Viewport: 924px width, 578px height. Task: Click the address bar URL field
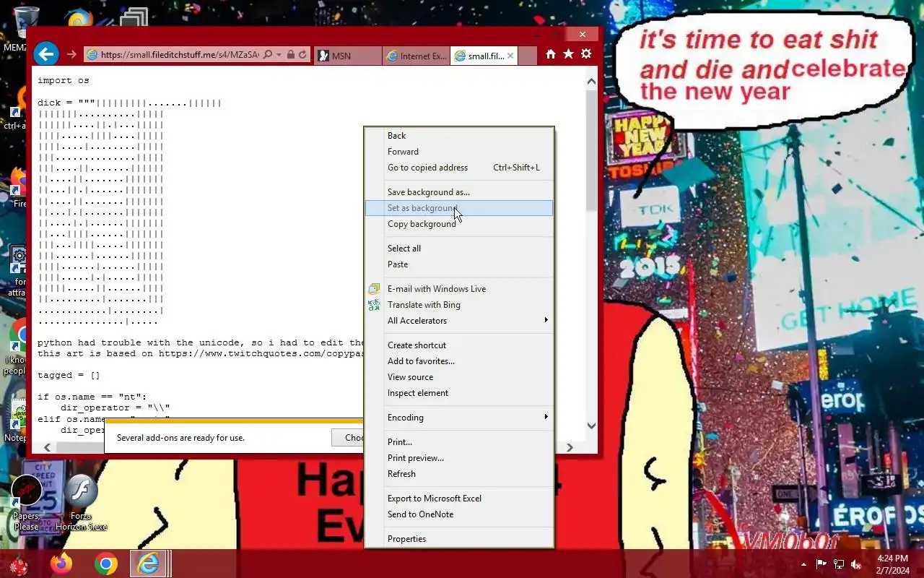point(173,55)
